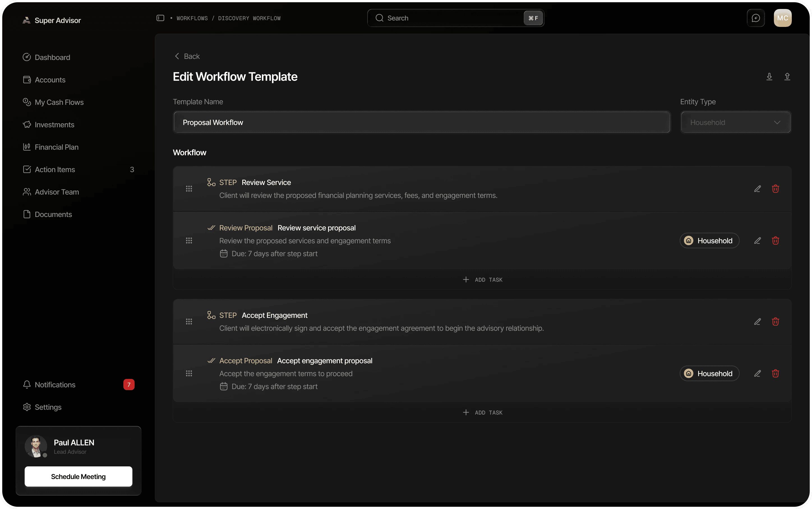Screen dimensions: 812x509
Task: Click the Review Proposal double-check icon
Action: (211, 228)
